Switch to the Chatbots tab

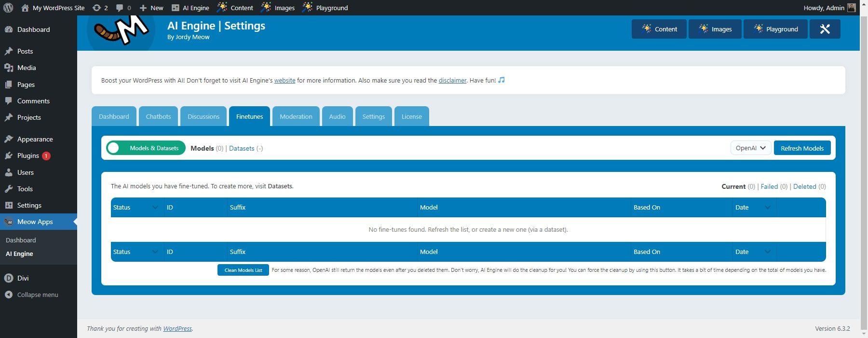tap(158, 116)
